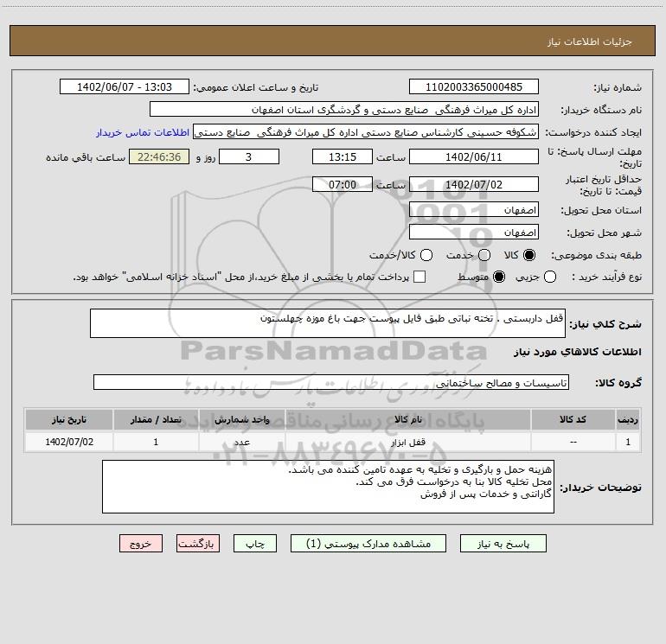Click table cell قفل ابزار

point(407,442)
